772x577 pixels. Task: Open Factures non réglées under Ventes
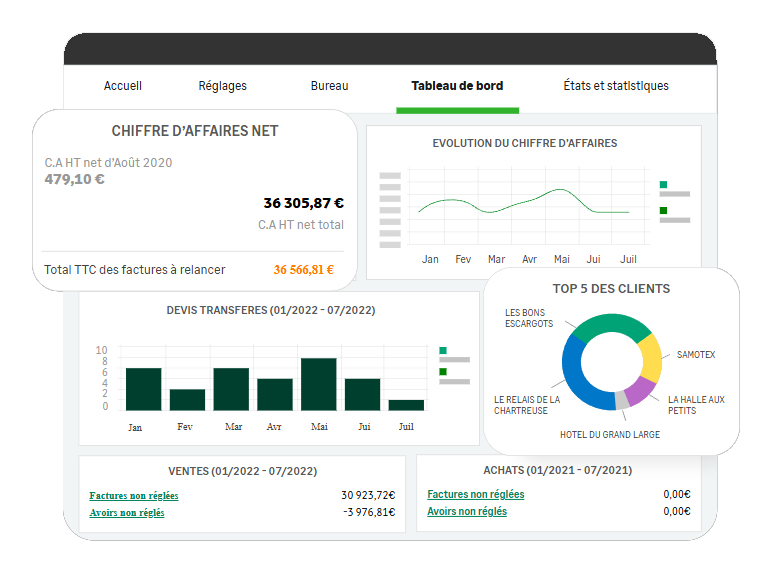(134, 496)
